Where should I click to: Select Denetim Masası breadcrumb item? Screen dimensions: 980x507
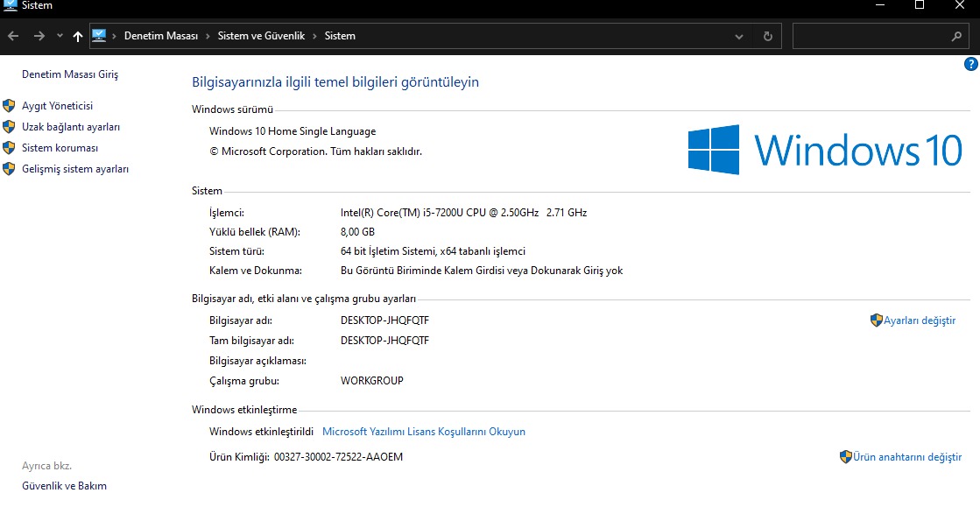(x=161, y=36)
